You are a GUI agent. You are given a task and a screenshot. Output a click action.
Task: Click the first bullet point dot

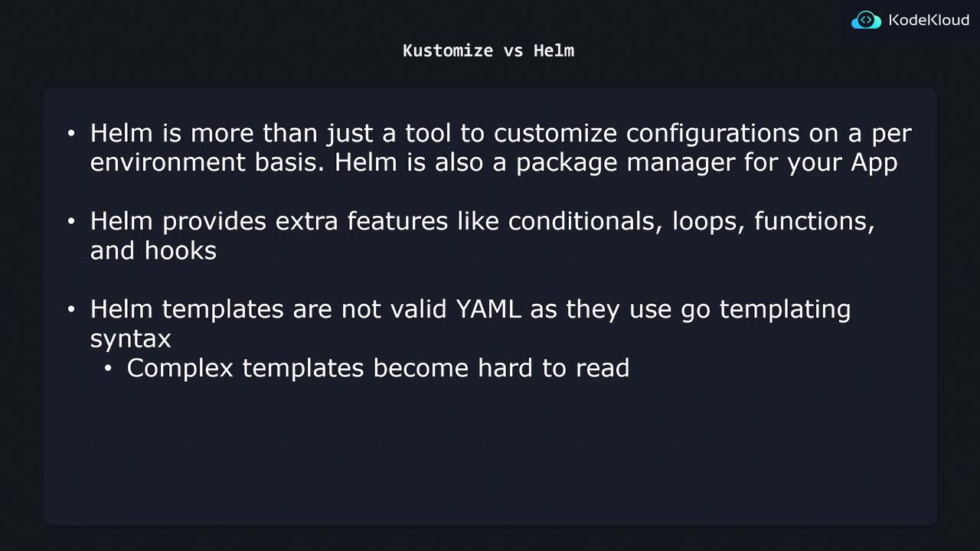point(71,134)
